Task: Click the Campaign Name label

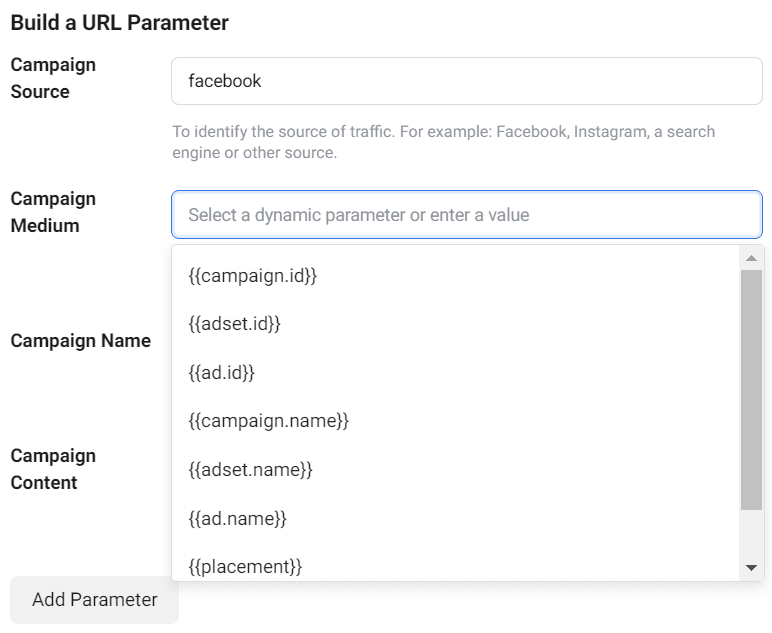Action: point(81,341)
